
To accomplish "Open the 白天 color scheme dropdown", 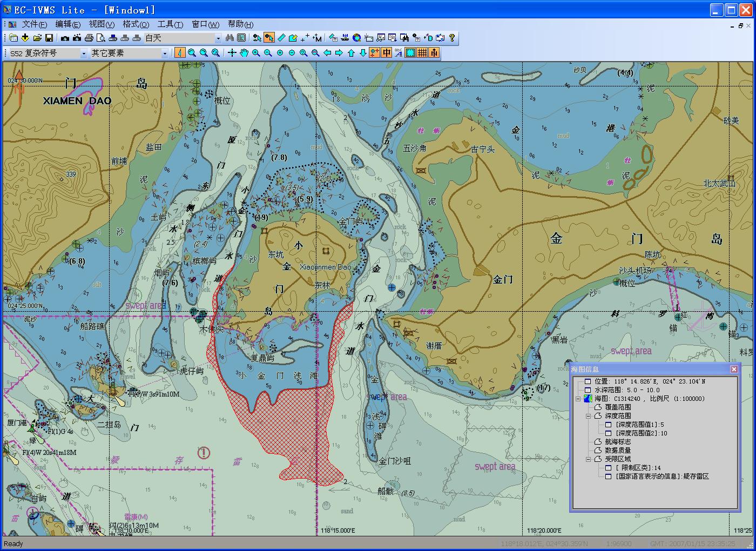I will 218,38.
